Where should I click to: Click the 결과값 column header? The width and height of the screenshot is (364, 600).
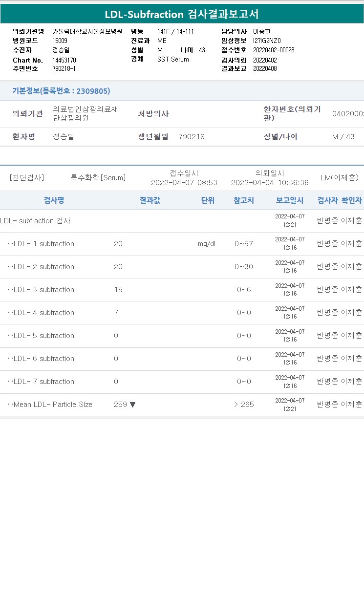click(150, 200)
